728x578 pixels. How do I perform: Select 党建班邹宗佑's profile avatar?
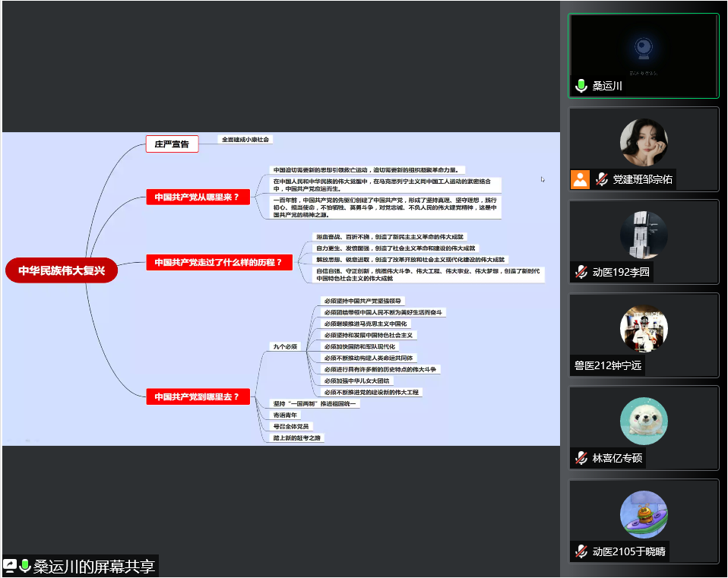coord(644,142)
